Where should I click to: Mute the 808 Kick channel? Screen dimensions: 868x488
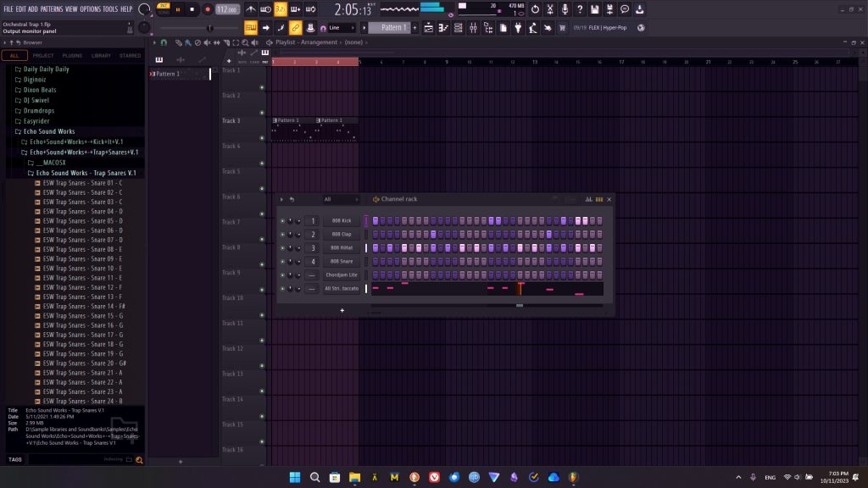(282, 221)
